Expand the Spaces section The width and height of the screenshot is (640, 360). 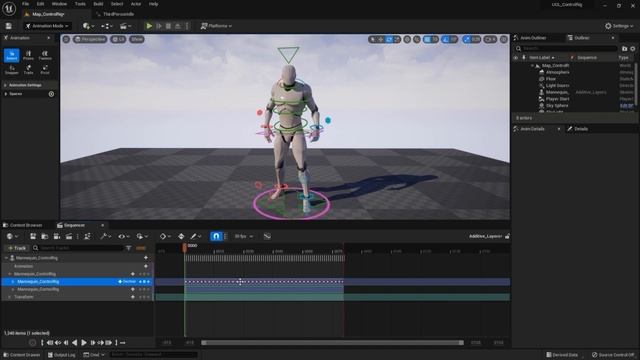pyautogui.click(x=6, y=94)
